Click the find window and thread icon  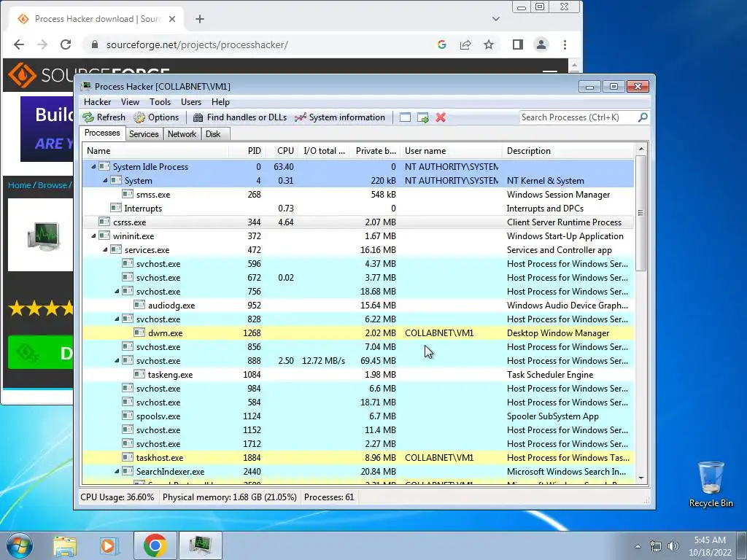click(422, 117)
